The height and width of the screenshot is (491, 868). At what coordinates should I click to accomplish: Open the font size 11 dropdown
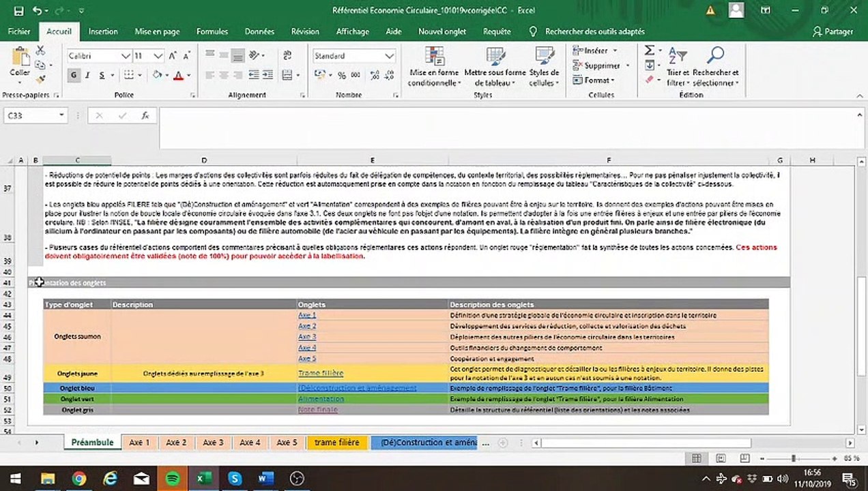coord(158,56)
